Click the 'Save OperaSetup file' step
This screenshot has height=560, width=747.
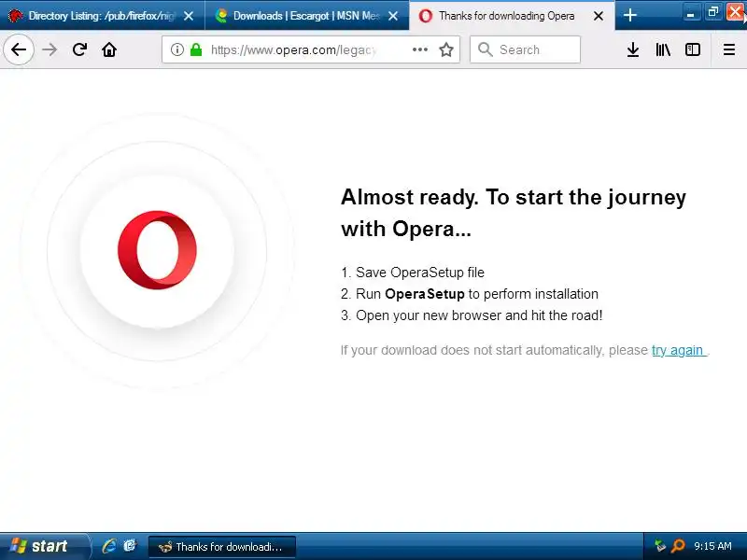coord(419,273)
